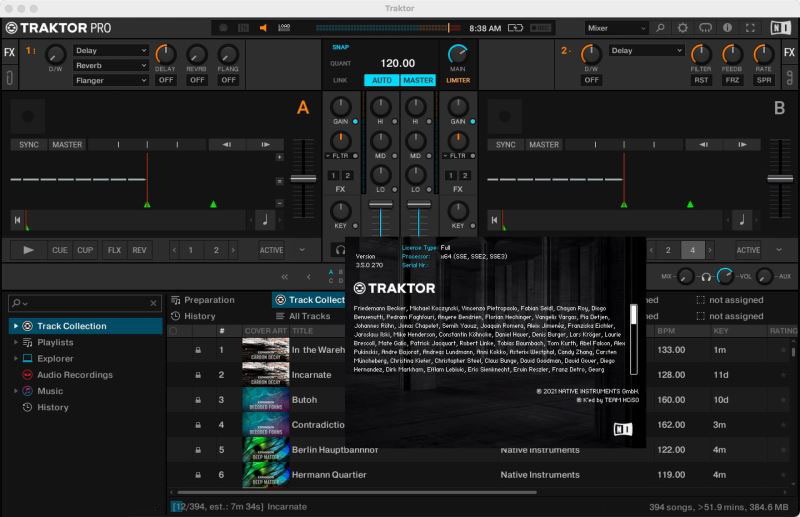800x517 pixels.
Task: Toggle the headphones cruise mode icon
Action: coord(705,28)
